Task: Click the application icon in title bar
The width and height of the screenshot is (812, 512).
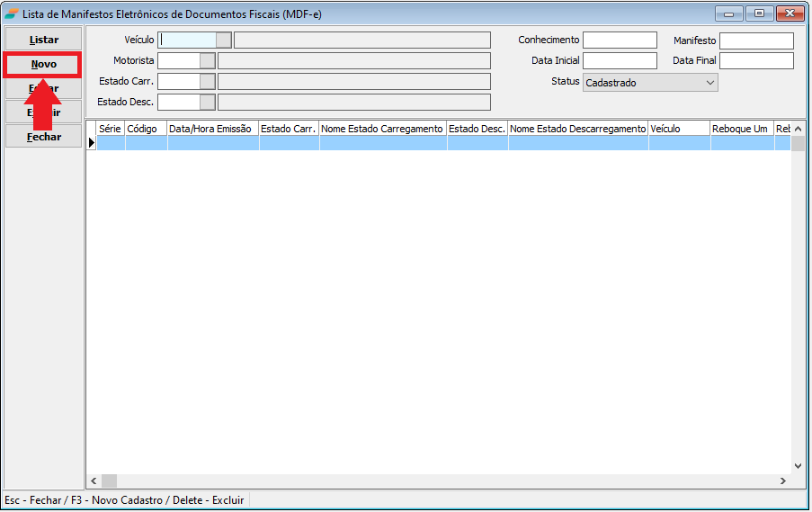Action: pyautogui.click(x=11, y=13)
